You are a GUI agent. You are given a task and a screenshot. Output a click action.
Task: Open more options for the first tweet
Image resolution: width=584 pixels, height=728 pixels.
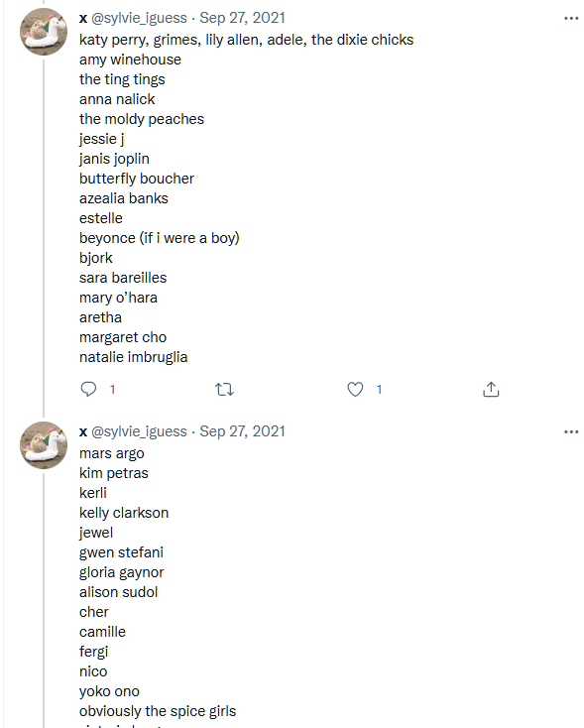point(571,18)
